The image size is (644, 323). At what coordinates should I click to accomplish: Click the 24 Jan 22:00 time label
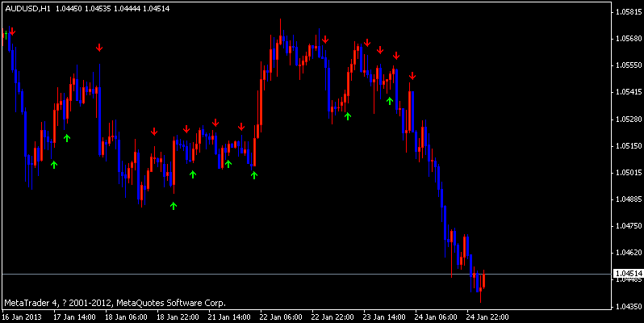coord(487,317)
